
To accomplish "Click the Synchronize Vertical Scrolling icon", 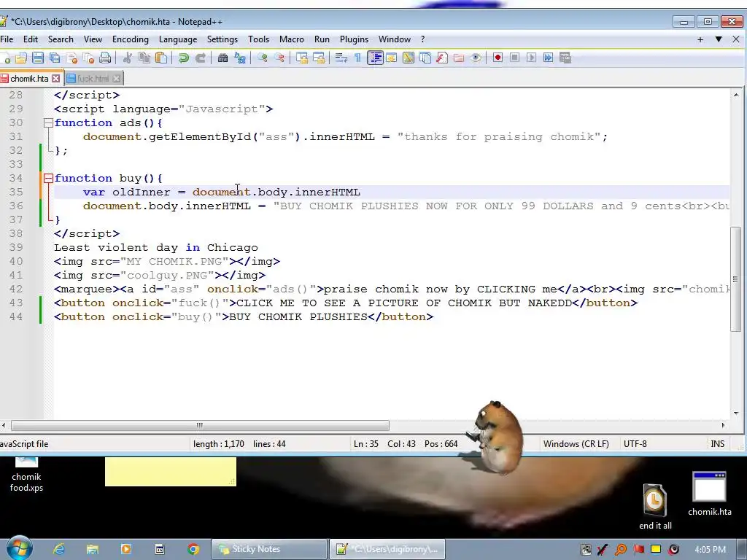I will pyautogui.click(x=301, y=58).
